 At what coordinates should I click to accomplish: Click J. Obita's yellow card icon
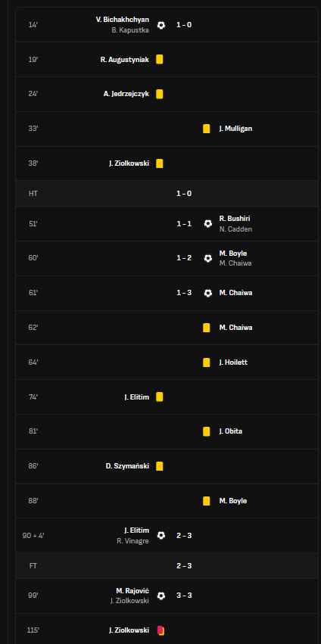207,431
